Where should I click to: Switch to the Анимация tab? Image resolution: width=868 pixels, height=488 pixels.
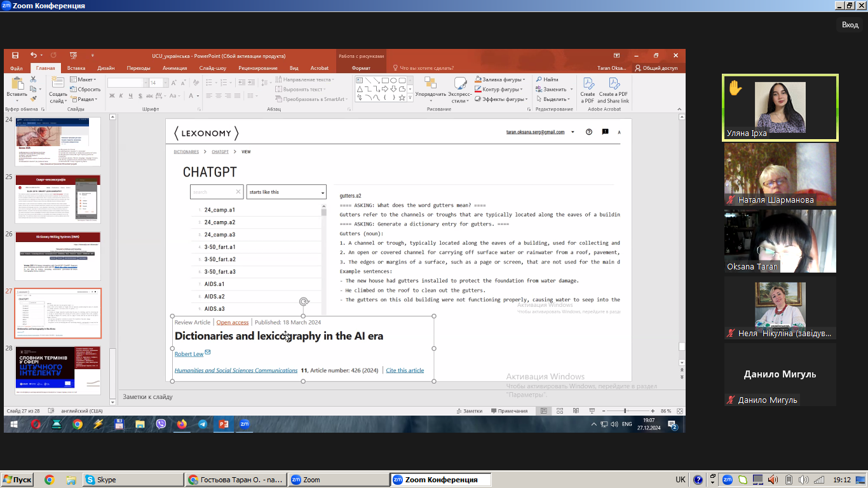click(175, 68)
